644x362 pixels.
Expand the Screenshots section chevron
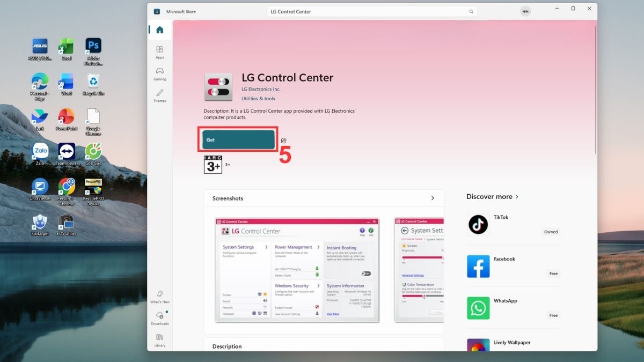(433, 198)
